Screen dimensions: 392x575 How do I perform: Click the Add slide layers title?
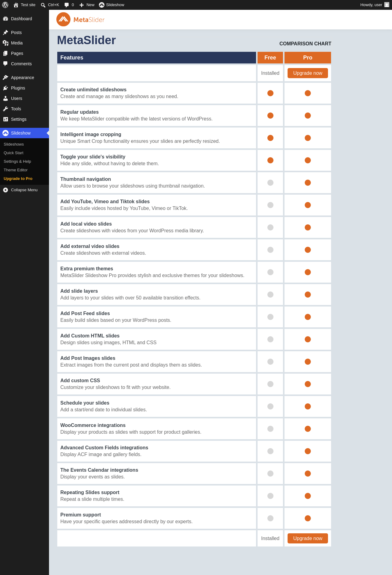[79, 291]
